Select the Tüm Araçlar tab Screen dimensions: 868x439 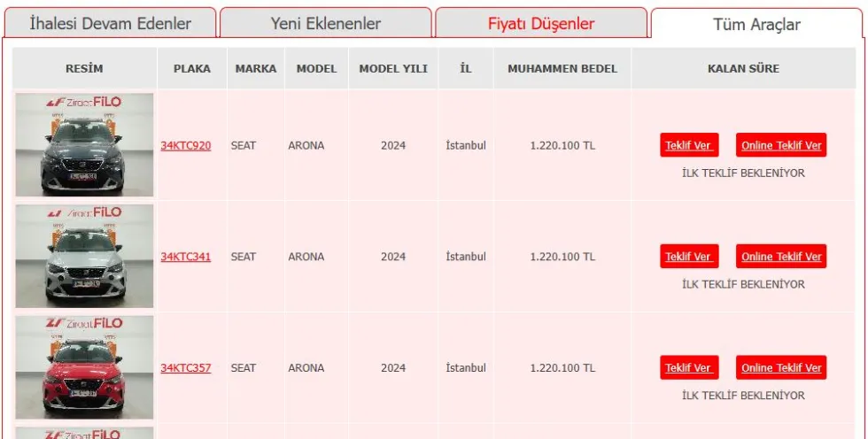[x=756, y=25]
